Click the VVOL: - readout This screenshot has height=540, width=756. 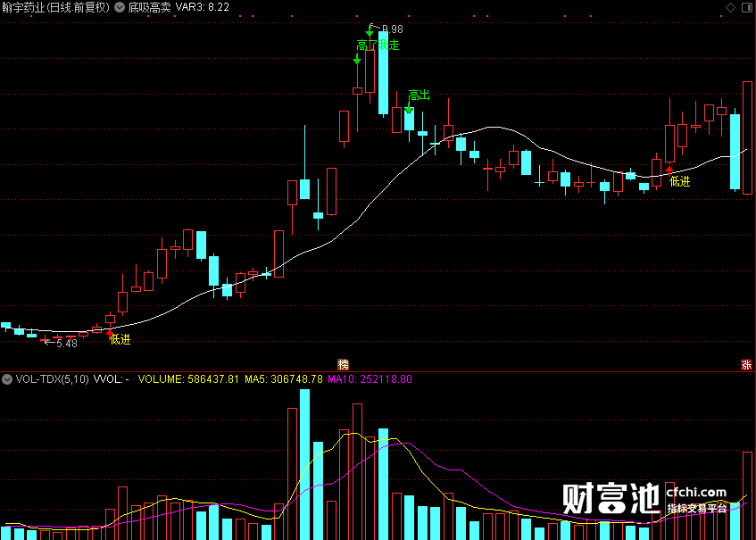112,379
